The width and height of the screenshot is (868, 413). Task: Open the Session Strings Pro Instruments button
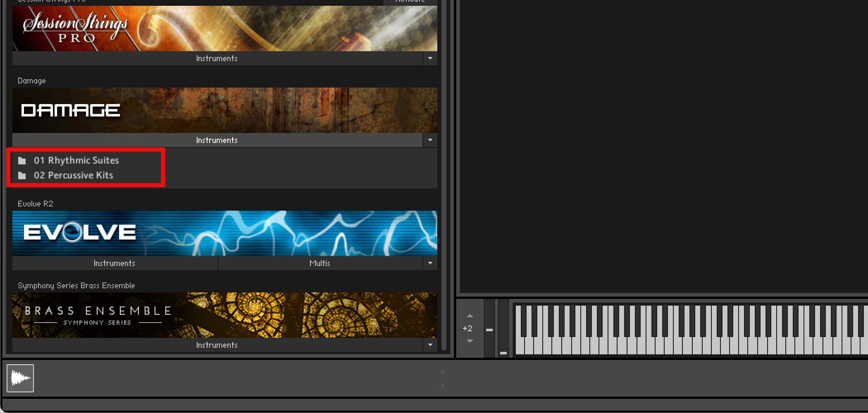(217, 58)
